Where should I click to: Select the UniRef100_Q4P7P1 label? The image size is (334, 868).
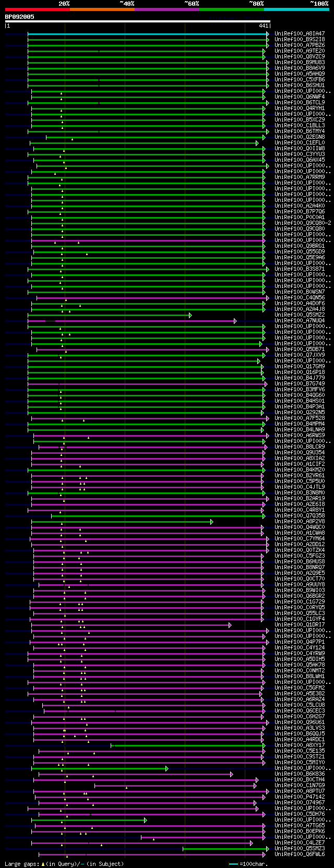[300, 642]
